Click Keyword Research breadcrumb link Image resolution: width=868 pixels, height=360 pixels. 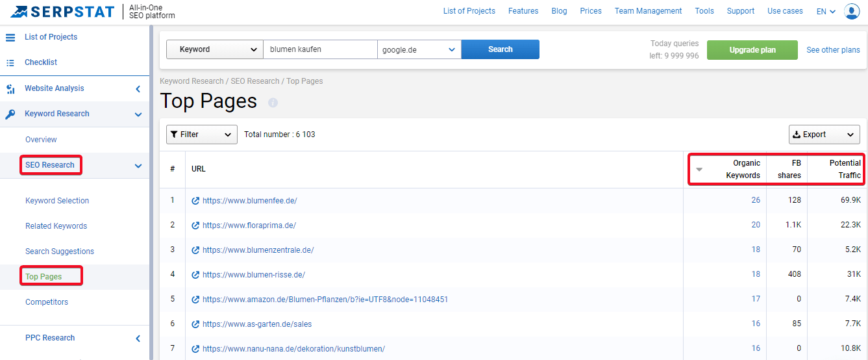tap(192, 81)
